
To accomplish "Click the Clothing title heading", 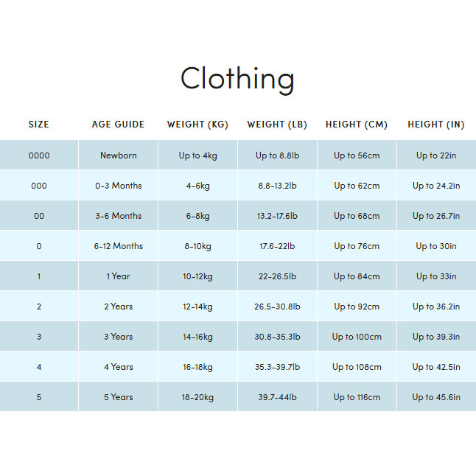I will pyautogui.click(x=237, y=79).
